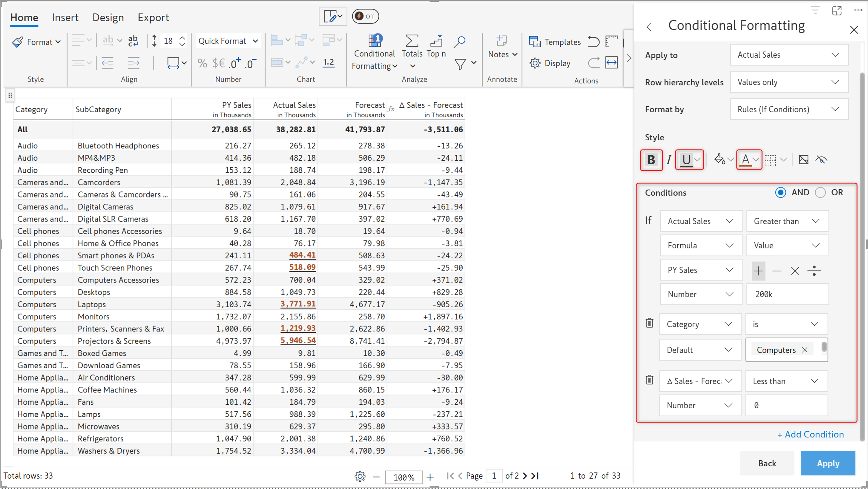
Task: Click the Bold style button
Action: click(651, 160)
